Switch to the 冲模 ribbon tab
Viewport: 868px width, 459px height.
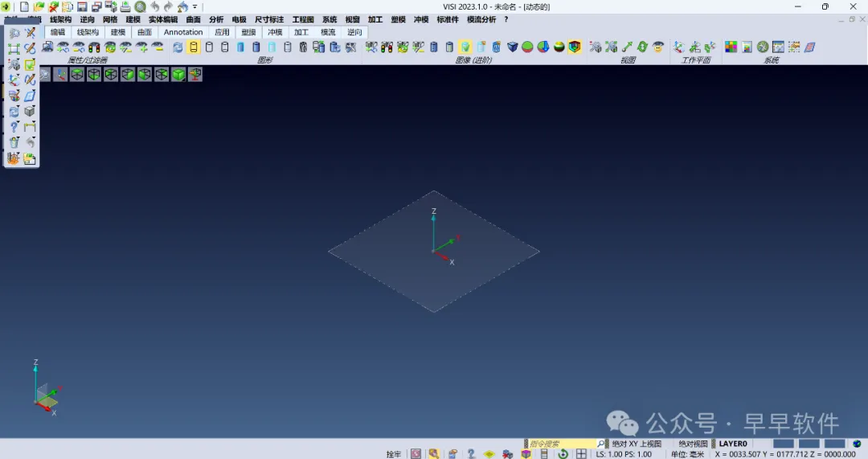[x=275, y=32]
